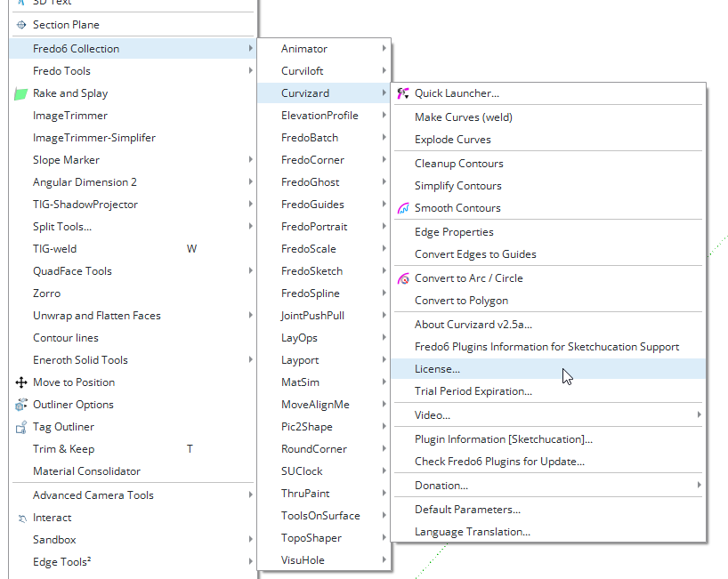The width and height of the screenshot is (728, 579).
Task: Open the FredoScale submenu
Action: point(324,249)
